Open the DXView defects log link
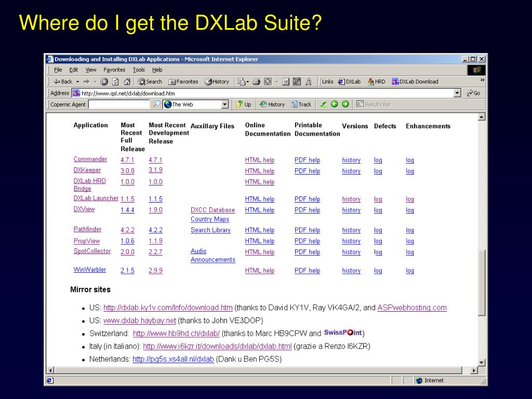 (378, 210)
